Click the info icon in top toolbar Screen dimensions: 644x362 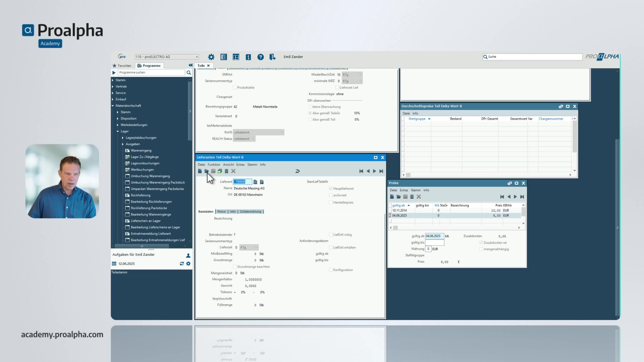click(248, 57)
